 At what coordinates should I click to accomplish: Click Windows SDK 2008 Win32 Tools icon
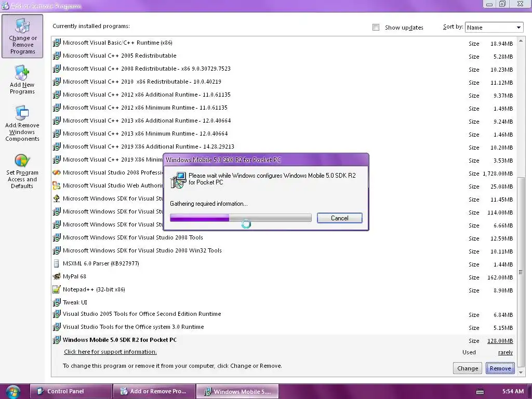coord(57,250)
